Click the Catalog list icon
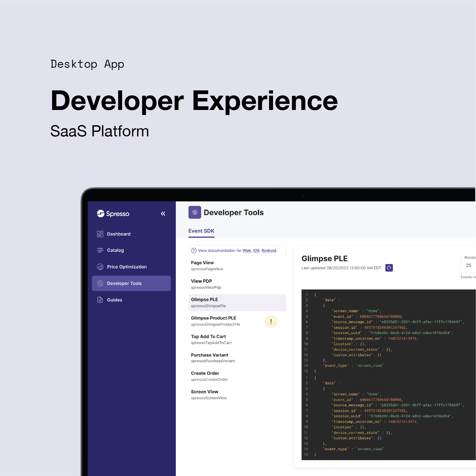 tap(100, 250)
